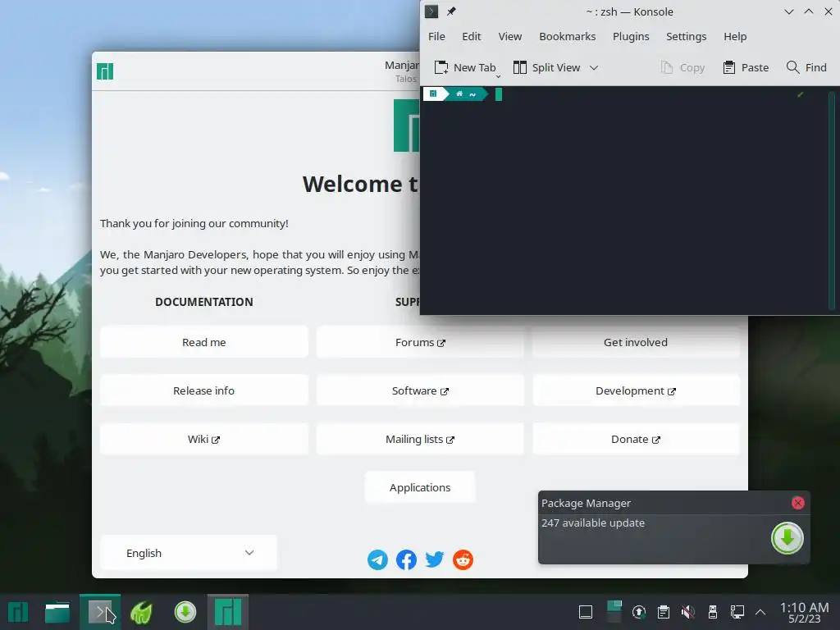The image size is (840, 630).
Task: Open the Forums link button
Action: [420, 342]
